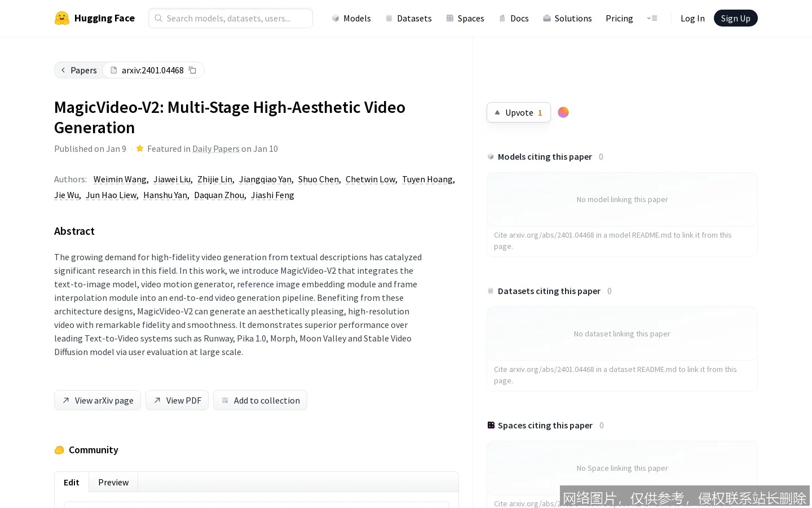Click the Spaces icon in the navbar
The height and width of the screenshot is (508, 812).
(450, 18)
